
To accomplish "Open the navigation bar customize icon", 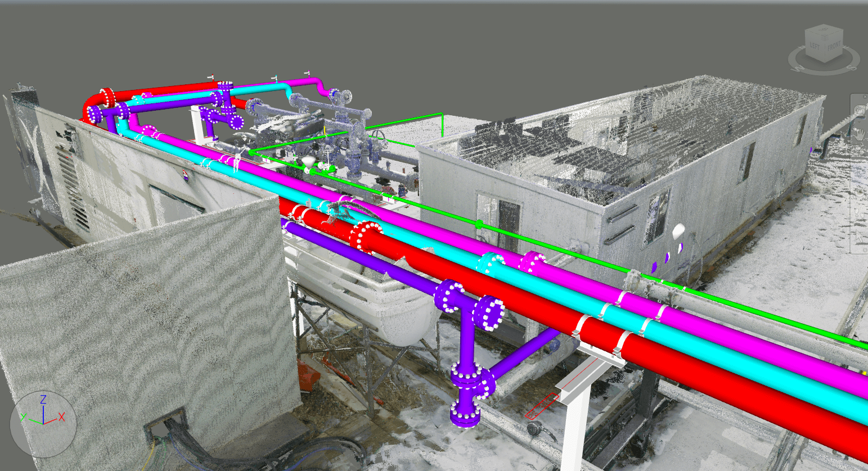I will [865, 250].
